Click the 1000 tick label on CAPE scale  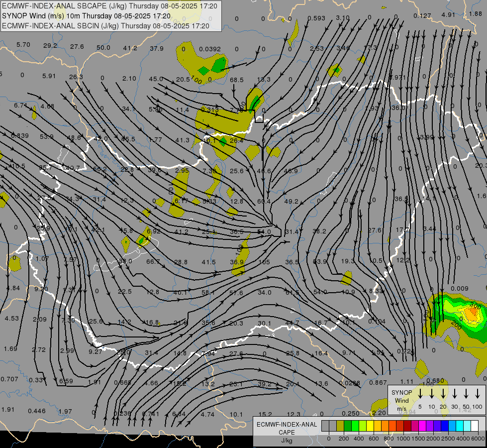tap(403, 439)
